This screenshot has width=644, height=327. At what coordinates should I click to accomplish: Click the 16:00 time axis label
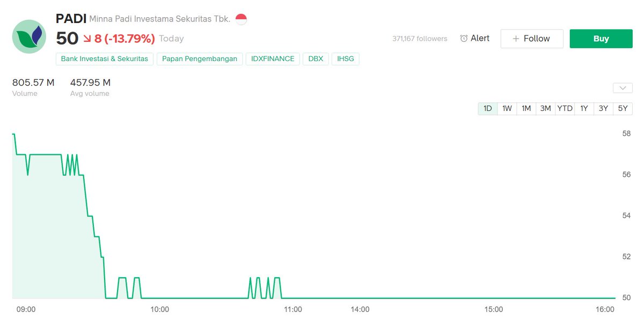pos(605,310)
